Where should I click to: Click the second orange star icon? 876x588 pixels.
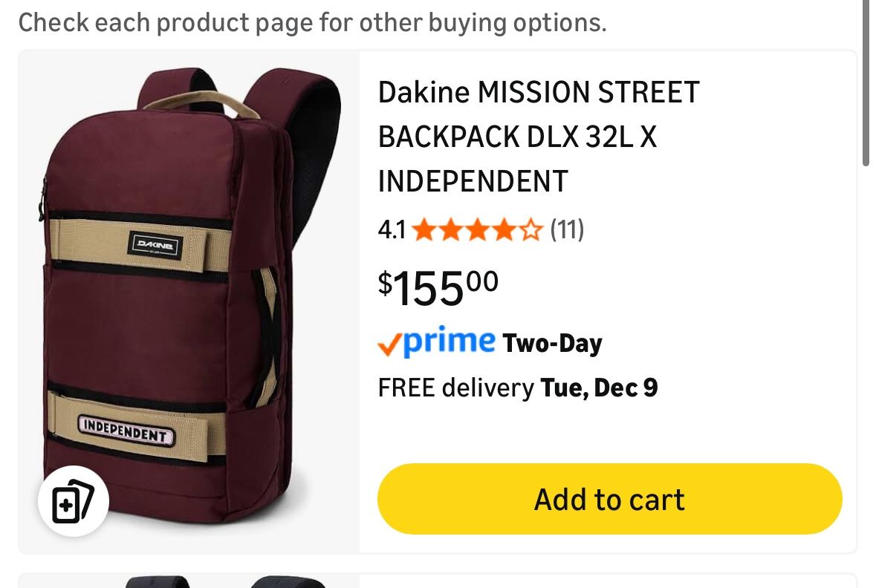[x=452, y=229]
